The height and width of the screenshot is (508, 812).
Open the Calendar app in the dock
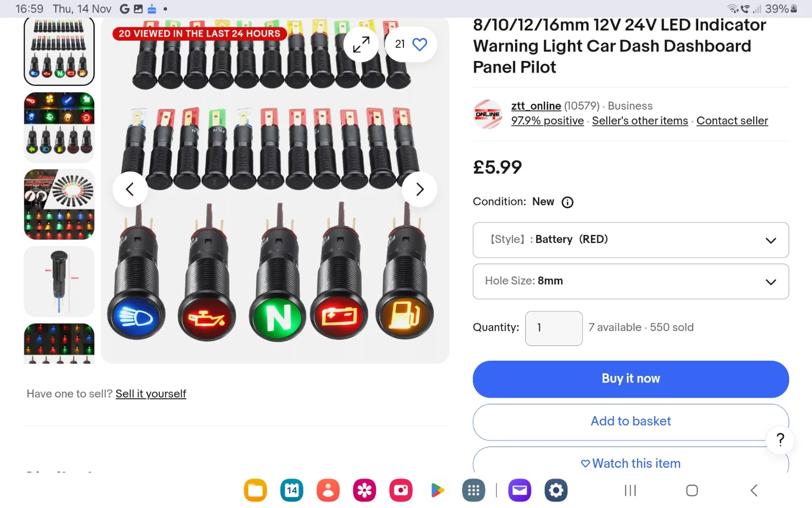[291, 490]
